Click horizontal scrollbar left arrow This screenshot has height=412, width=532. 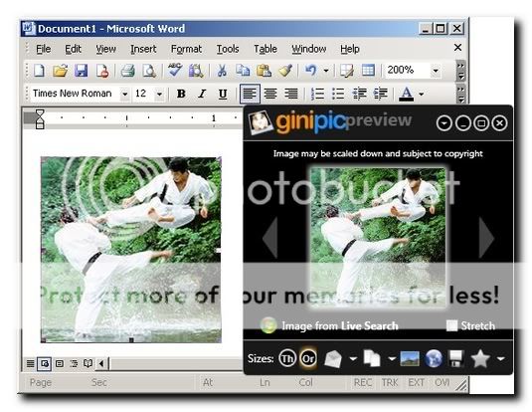[101, 364]
